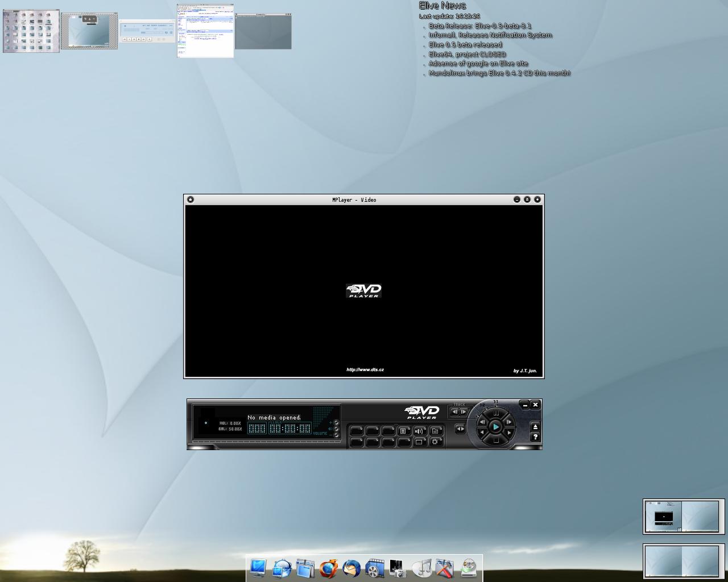728x582 pixels.
Task: Open MPlayer preferences gear button
Action: [x=435, y=442]
